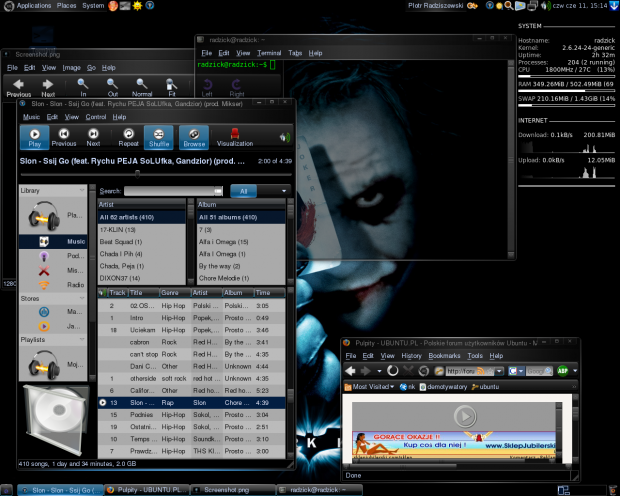The width and height of the screenshot is (620, 496).
Task: Open Podcasts source with purple icon
Action: pyautogui.click(x=53, y=256)
